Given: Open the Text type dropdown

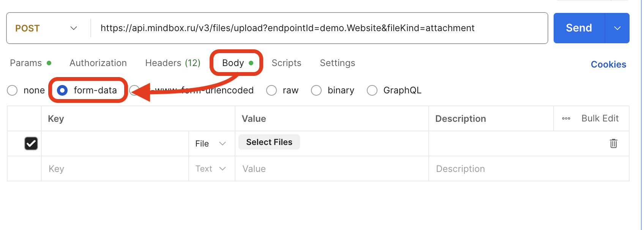Looking at the screenshot, I should [211, 169].
